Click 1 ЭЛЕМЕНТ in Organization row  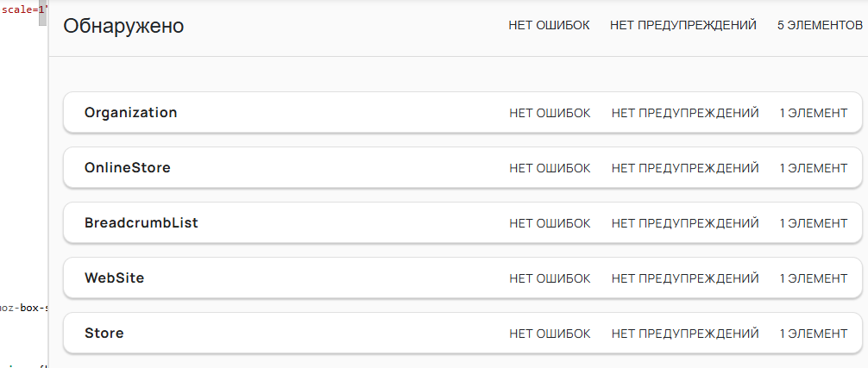click(813, 113)
